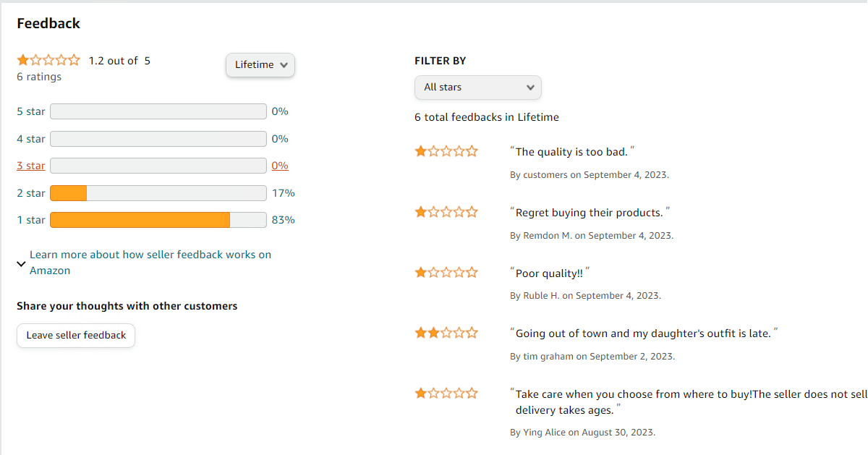Click the 2 star label
The image size is (868, 455).
click(x=31, y=193)
